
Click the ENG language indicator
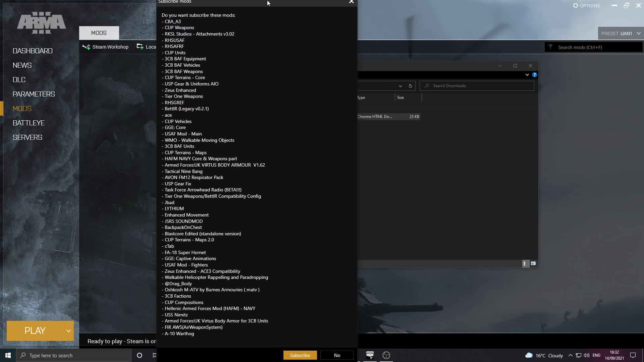[596, 355]
